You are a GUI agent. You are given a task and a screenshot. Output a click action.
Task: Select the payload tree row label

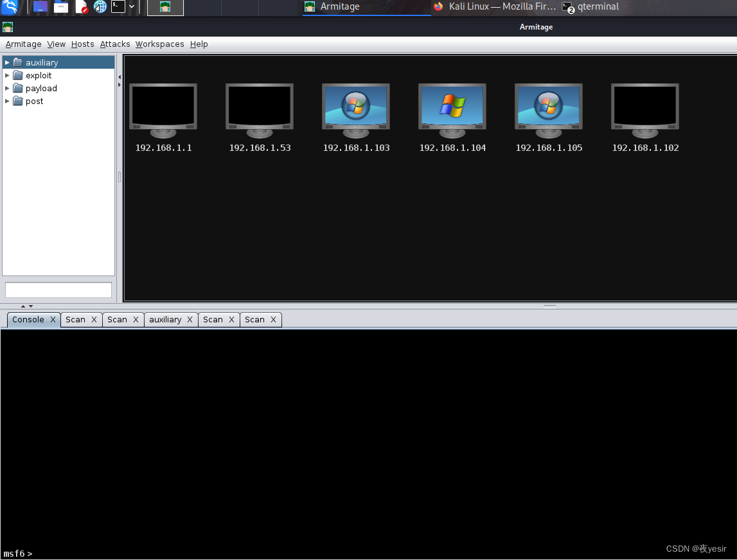pyautogui.click(x=41, y=88)
